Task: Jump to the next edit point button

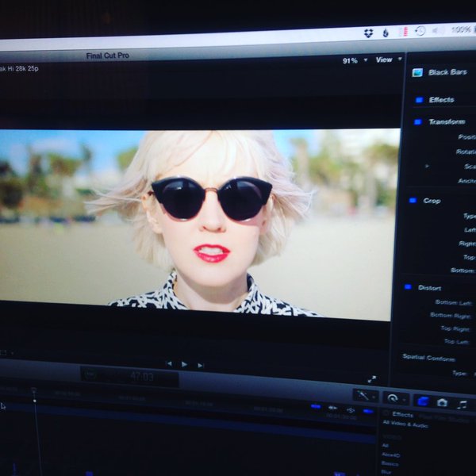Action: coord(201,365)
